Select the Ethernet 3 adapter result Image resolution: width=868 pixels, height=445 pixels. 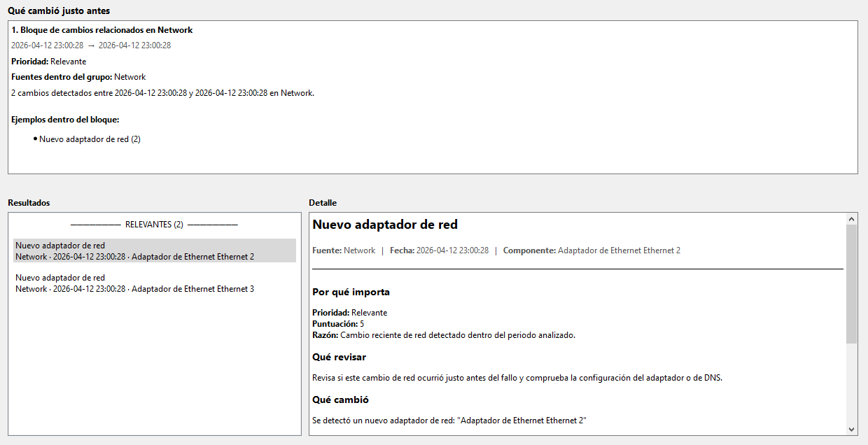point(155,283)
